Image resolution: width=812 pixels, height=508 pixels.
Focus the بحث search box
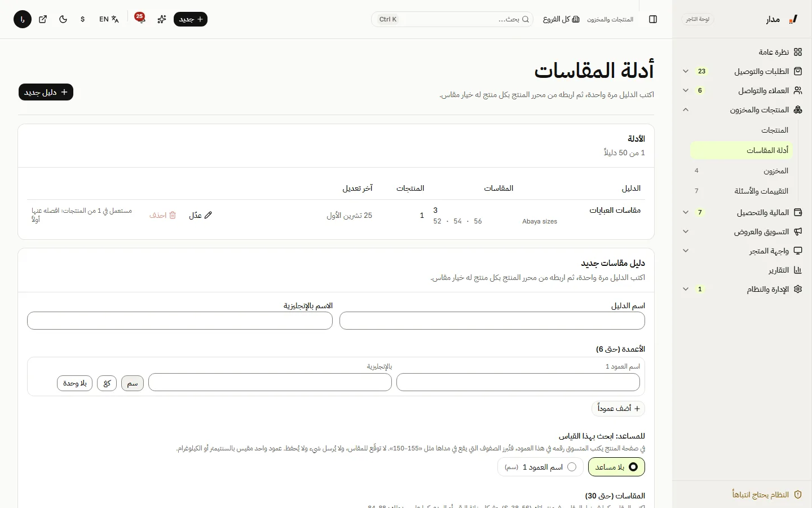coord(452,19)
